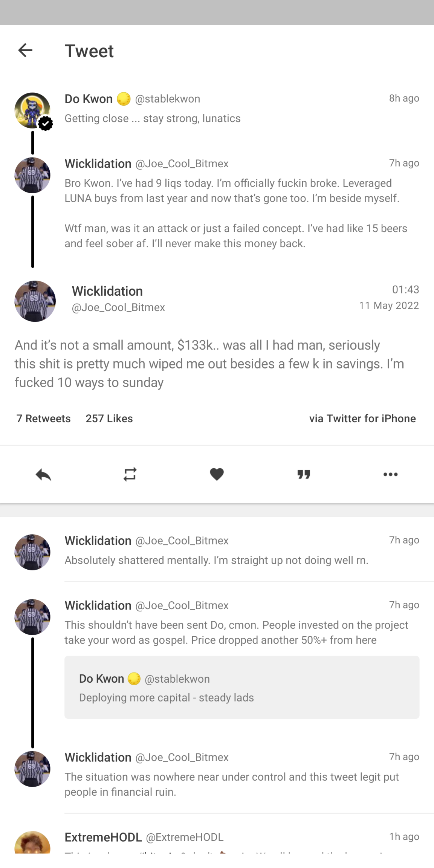Open the "via Twitter for iPhone" source
This screenshot has height=868, width=434.
coord(362,419)
